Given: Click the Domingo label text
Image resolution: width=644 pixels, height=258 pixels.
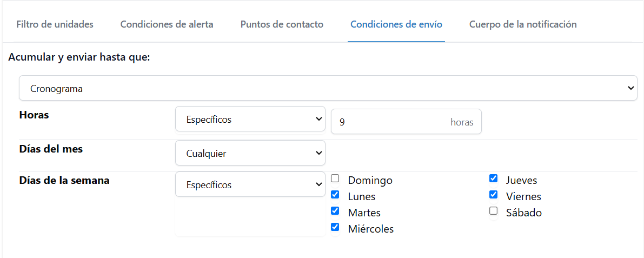Looking at the screenshot, I should pyautogui.click(x=370, y=180).
